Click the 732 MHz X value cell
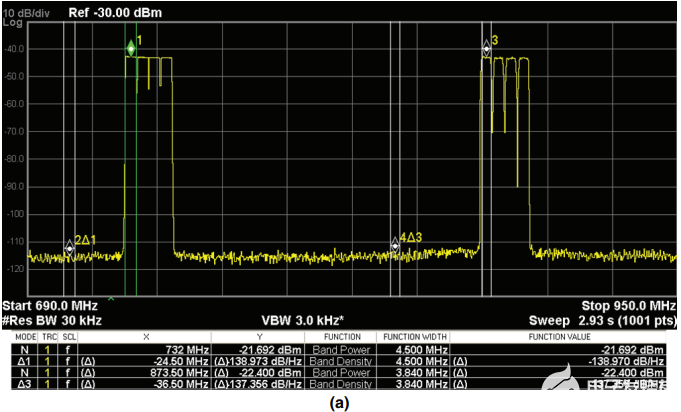 pos(187,350)
